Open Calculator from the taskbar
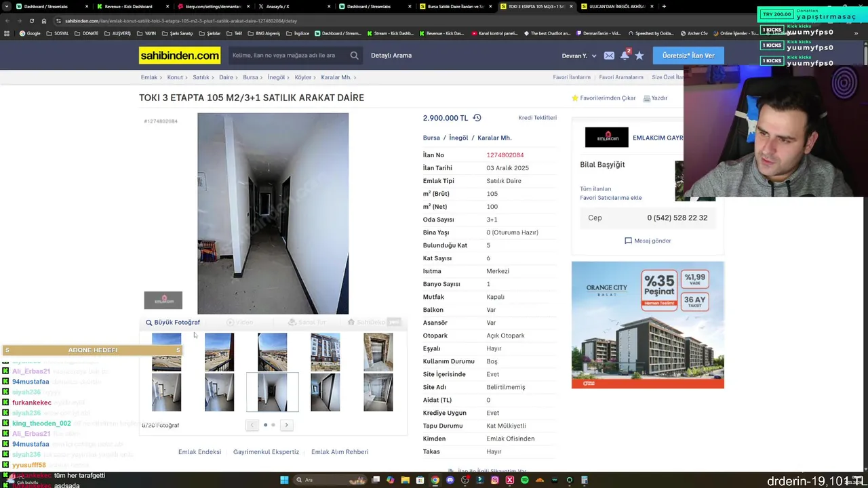Image resolution: width=868 pixels, height=488 pixels. pos(584,480)
